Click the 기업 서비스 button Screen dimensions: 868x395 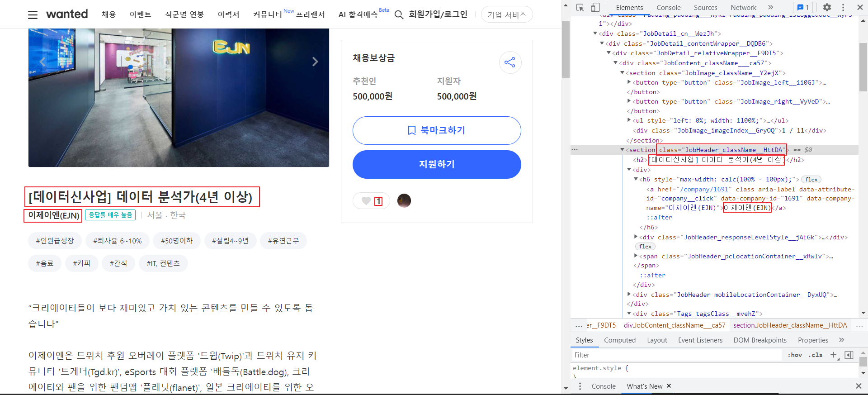tap(507, 14)
